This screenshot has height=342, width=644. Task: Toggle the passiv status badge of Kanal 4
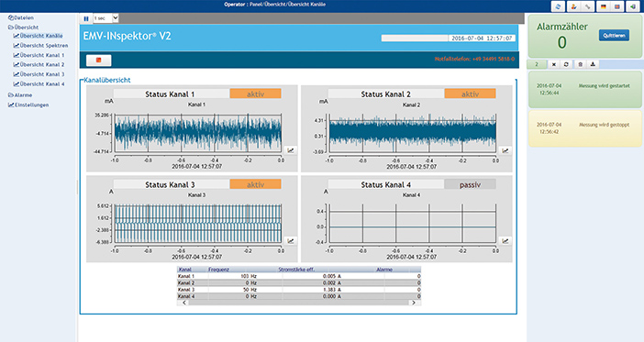470,184
